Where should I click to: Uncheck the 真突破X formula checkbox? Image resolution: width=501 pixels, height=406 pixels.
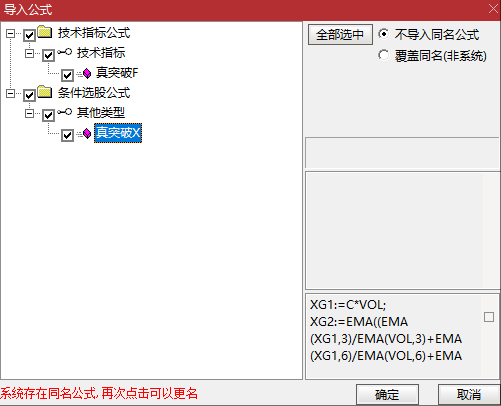67,135
